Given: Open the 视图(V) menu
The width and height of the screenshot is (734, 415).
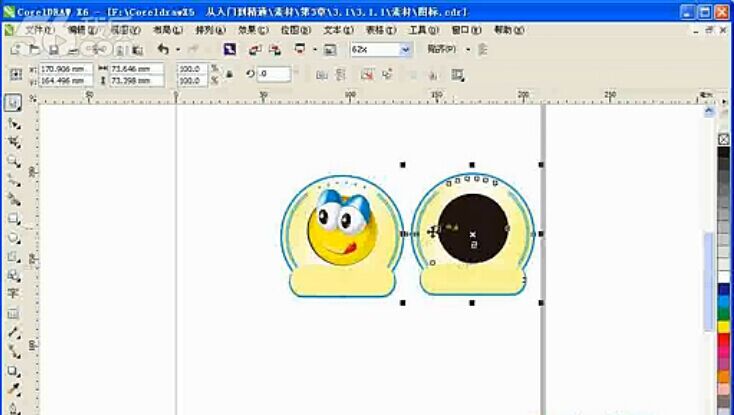Looking at the screenshot, I should [125, 30].
